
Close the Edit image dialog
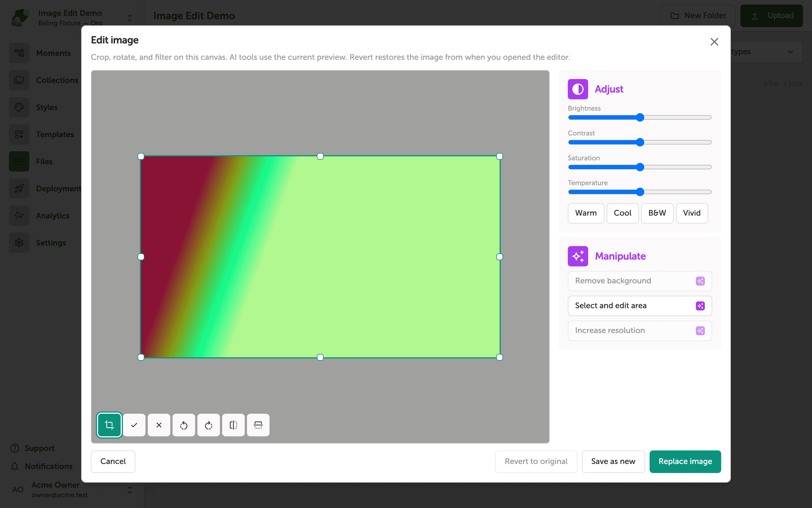[714, 42]
